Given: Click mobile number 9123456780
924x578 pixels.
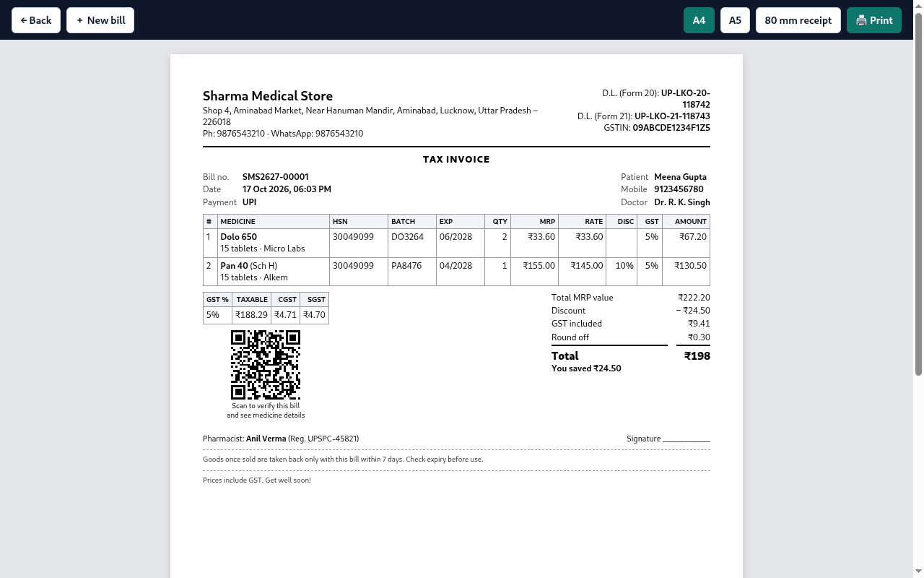Looking at the screenshot, I should point(679,189).
